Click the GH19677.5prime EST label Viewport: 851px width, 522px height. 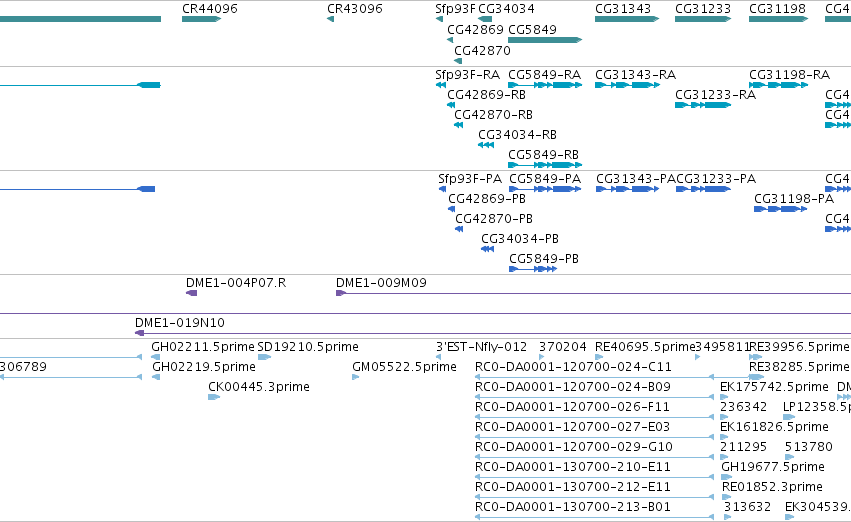[x=773, y=467]
